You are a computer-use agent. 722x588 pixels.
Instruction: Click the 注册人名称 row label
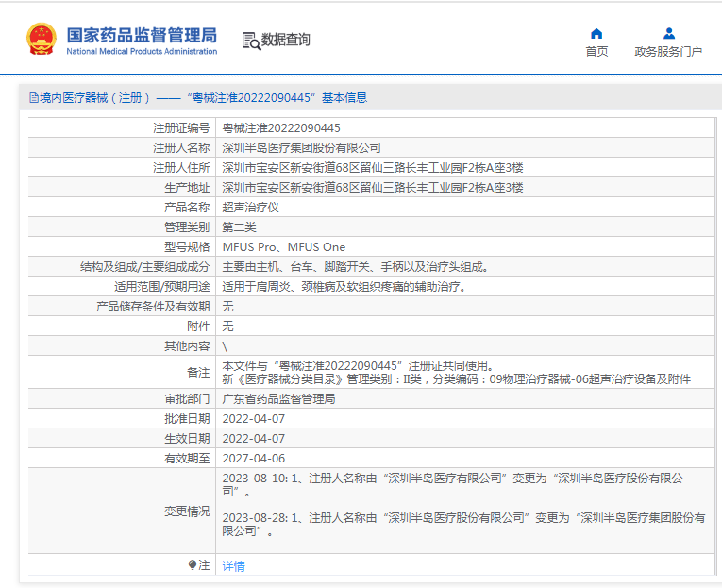click(181, 148)
